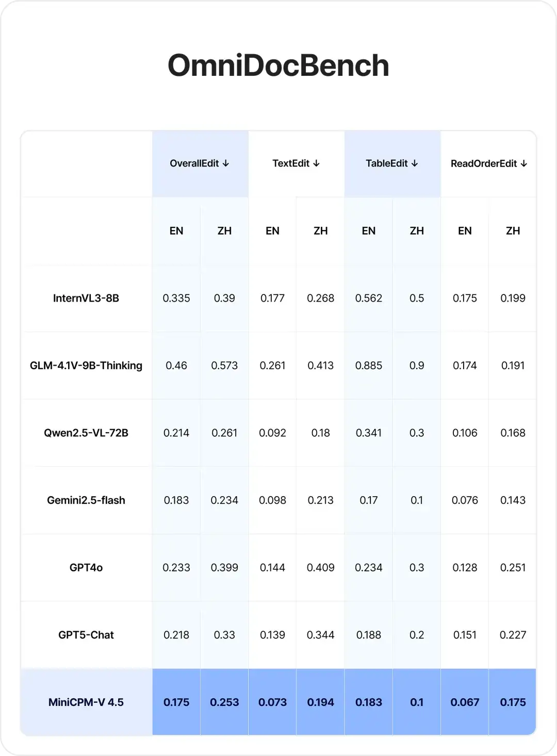Click the down arrow next to OverallEdit

226,163
